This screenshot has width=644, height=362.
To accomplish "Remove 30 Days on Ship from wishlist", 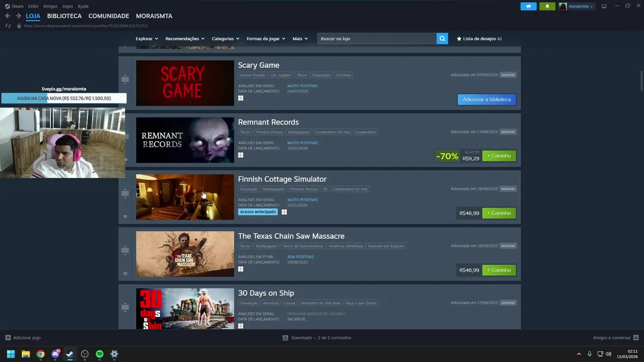I will pyautogui.click(x=508, y=303).
